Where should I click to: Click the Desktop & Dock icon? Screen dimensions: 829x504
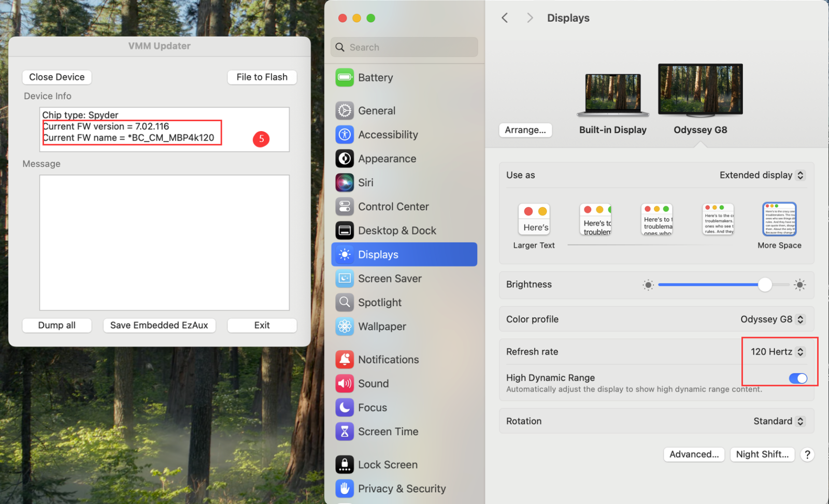(x=345, y=231)
